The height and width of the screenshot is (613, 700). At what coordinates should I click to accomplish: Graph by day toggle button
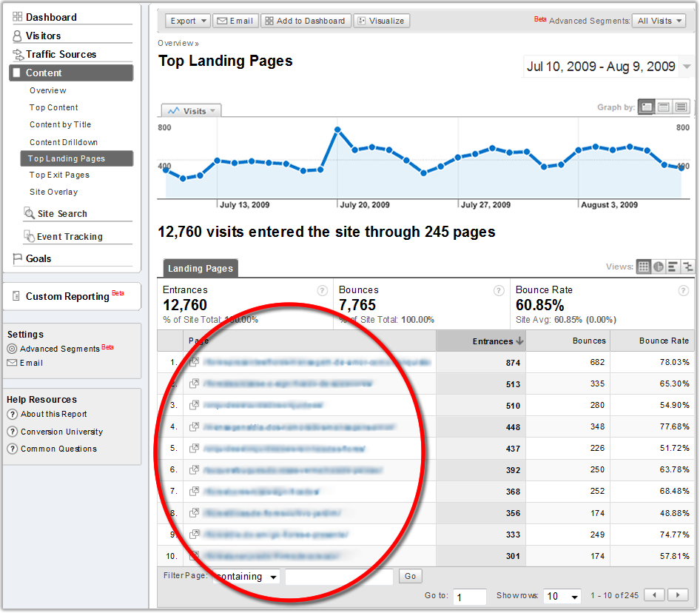[647, 107]
